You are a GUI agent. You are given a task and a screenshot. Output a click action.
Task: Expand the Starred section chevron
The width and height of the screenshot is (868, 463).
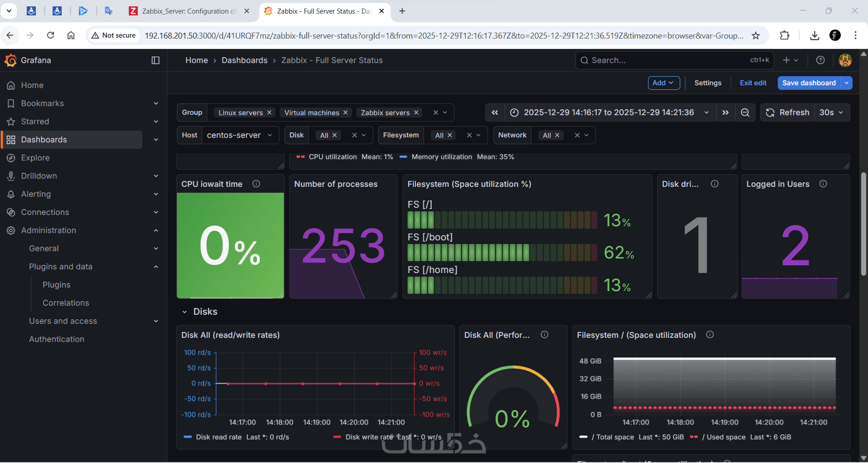[156, 122]
